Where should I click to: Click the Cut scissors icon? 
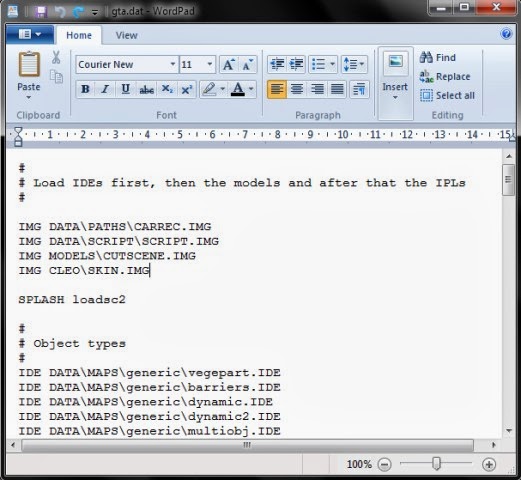(x=56, y=57)
